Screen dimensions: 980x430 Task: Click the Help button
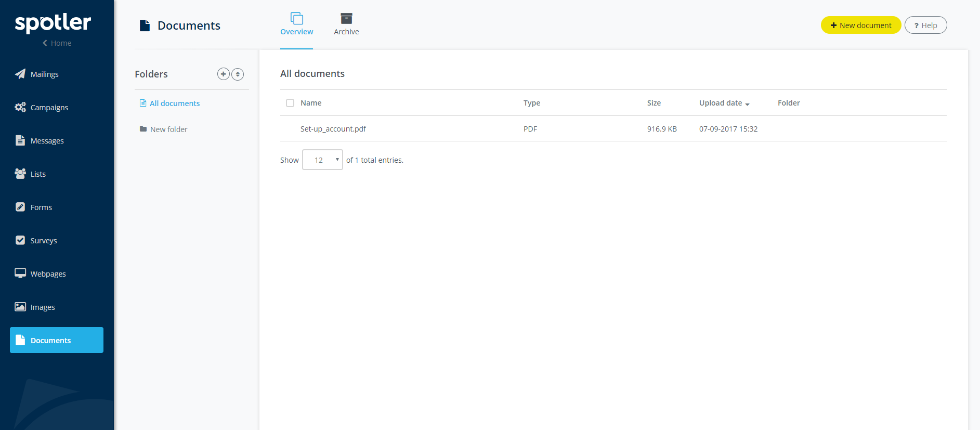[x=925, y=25]
